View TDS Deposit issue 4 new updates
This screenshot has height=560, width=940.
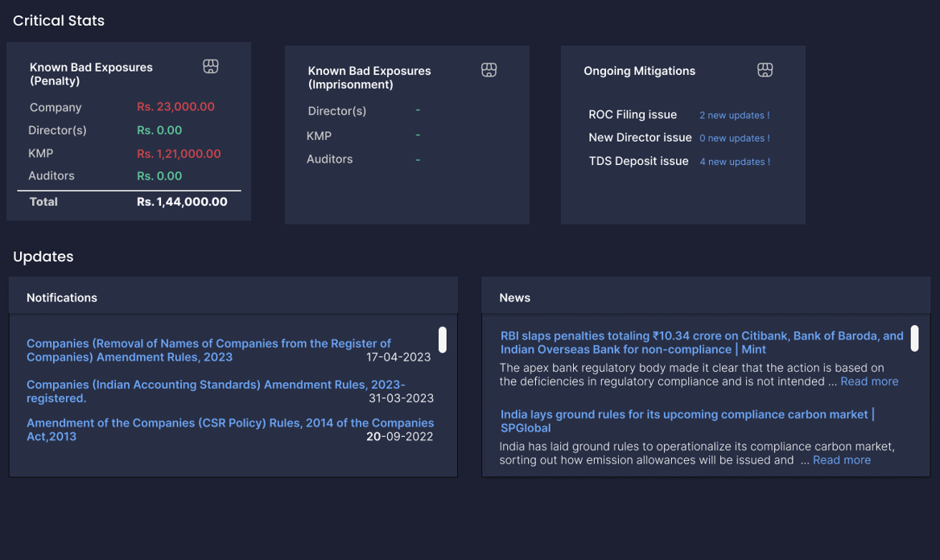click(734, 162)
